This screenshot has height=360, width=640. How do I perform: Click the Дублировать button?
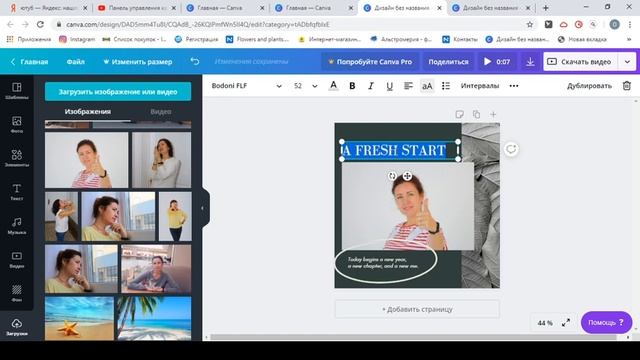coord(589,86)
